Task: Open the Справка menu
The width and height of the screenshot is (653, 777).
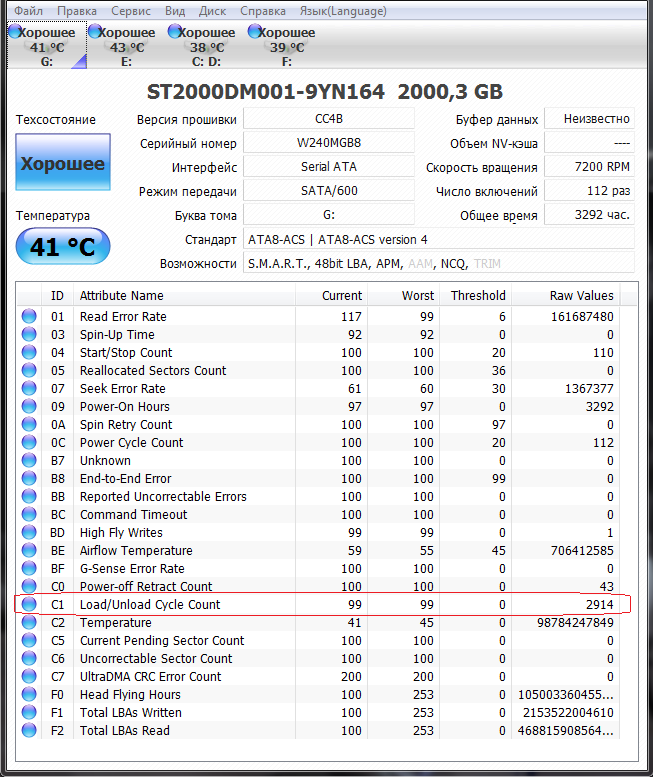Action: click(x=263, y=11)
